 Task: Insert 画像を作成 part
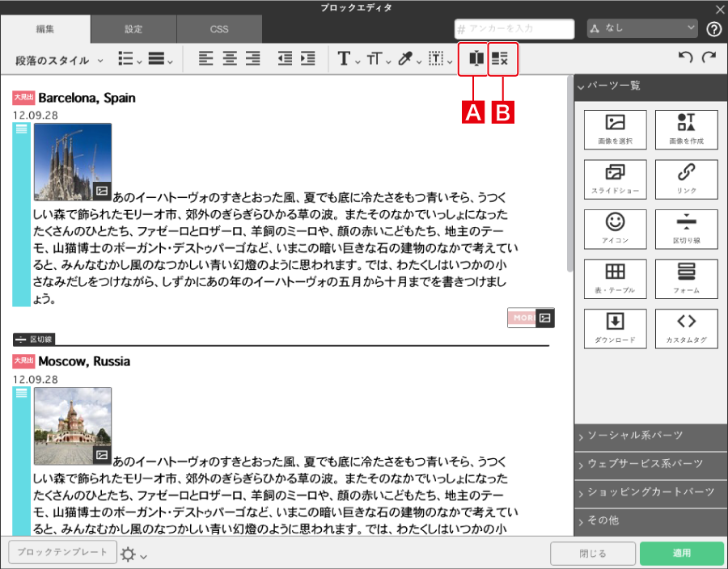click(686, 129)
